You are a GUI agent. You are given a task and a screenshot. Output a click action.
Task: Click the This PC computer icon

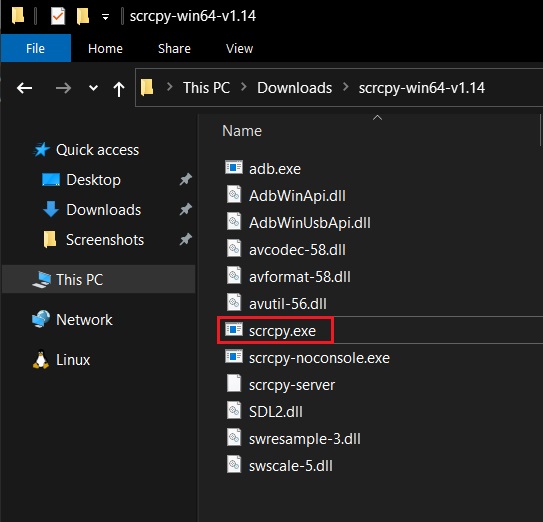pyautogui.click(x=42, y=280)
